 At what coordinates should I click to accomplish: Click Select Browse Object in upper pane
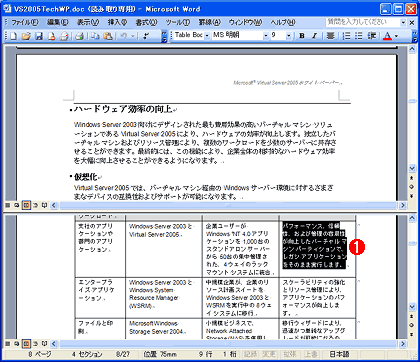412,187
